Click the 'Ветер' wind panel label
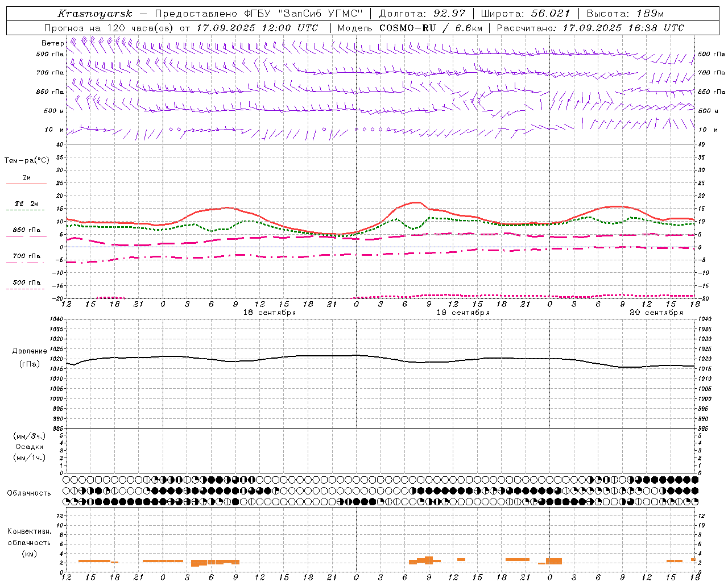The width and height of the screenshot is (728, 582). click(x=52, y=43)
